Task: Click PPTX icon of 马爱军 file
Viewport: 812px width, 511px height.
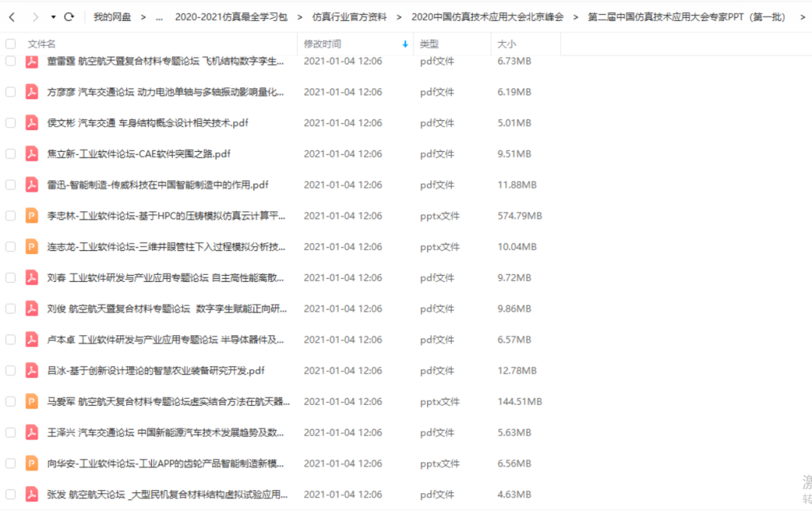Action: [x=32, y=401]
